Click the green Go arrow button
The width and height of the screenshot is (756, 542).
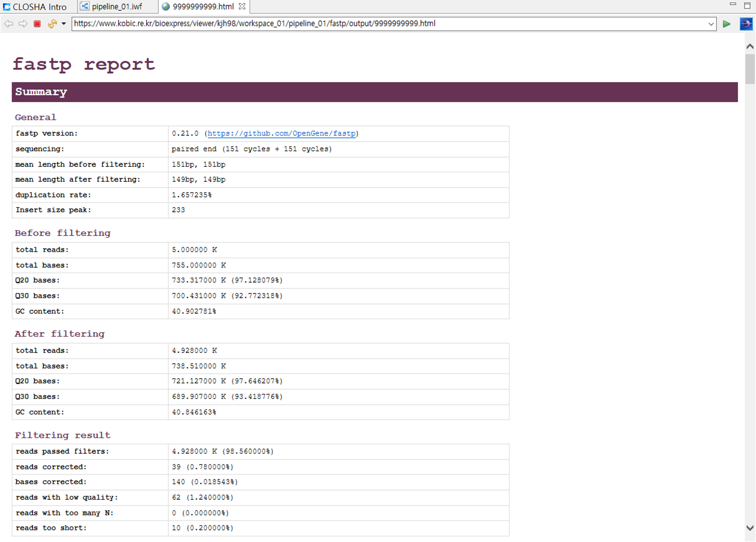pos(727,24)
